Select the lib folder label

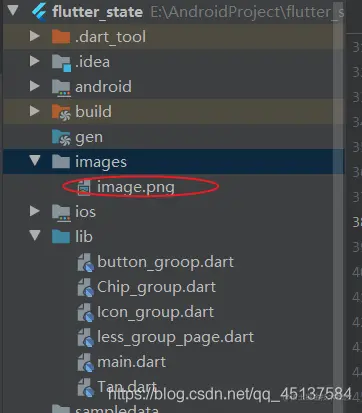[x=84, y=237]
